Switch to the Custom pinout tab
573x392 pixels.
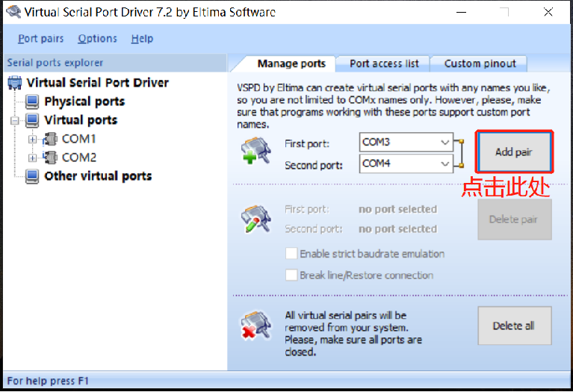coord(480,63)
